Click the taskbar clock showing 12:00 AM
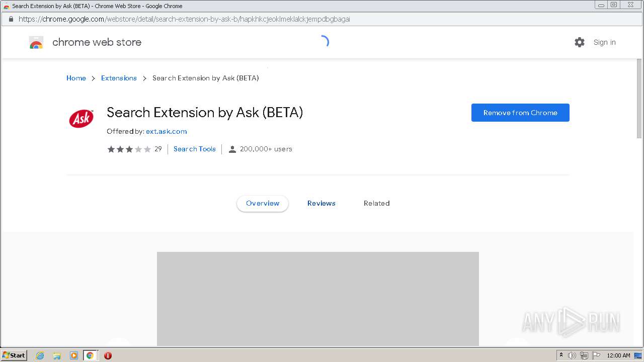The width and height of the screenshot is (644, 362). (x=618, y=355)
